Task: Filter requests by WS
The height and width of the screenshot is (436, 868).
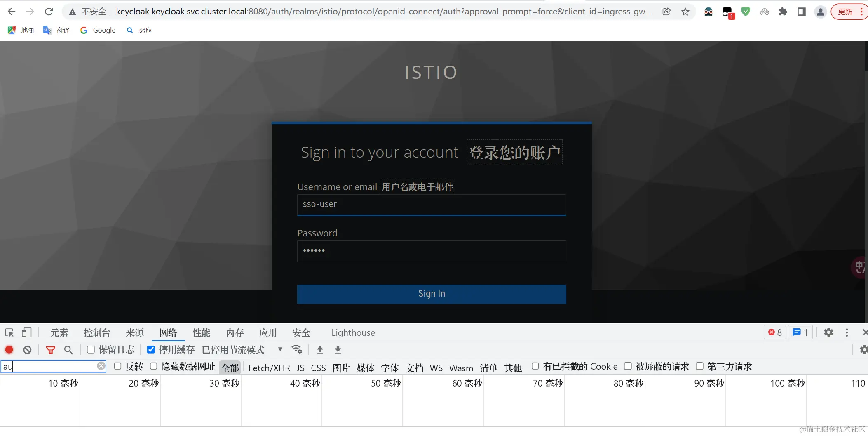Action: tap(436, 368)
